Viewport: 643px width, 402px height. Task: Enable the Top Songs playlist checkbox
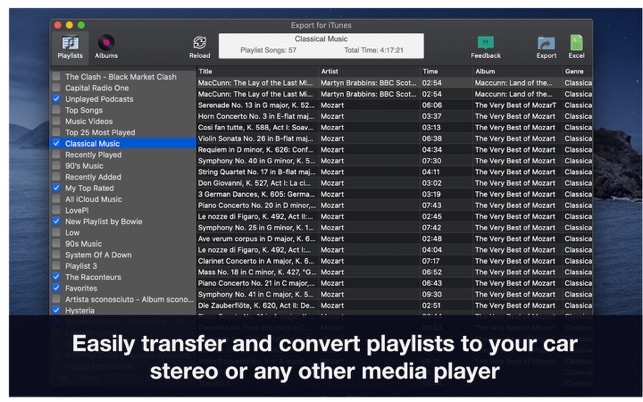(x=56, y=110)
